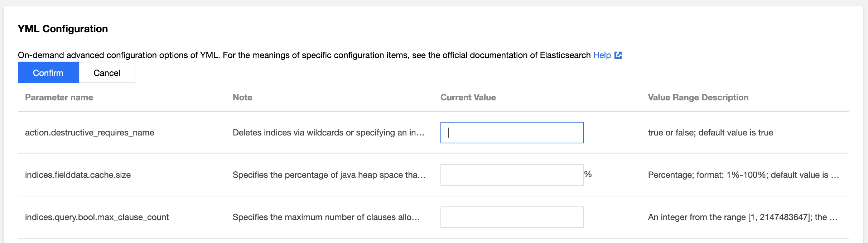Click the Value Range Description column header
This screenshot has height=243, width=868.
pos(698,97)
